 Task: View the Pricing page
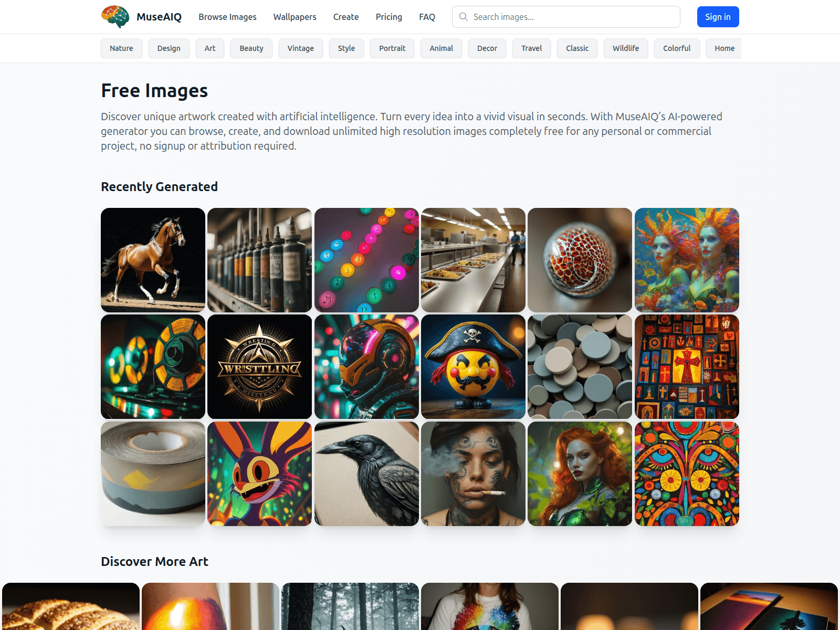point(388,16)
